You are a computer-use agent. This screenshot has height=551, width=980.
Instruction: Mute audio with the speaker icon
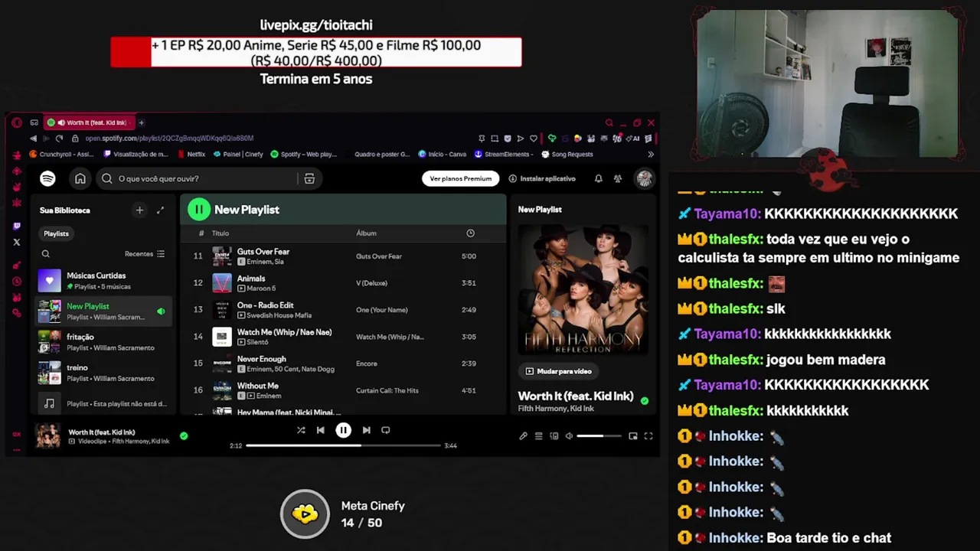pyautogui.click(x=569, y=436)
